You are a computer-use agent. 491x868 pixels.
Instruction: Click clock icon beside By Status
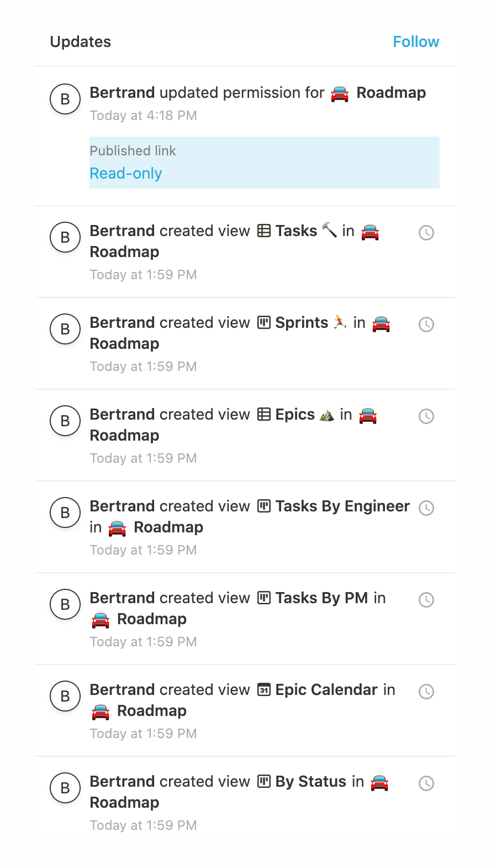(426, 783)
